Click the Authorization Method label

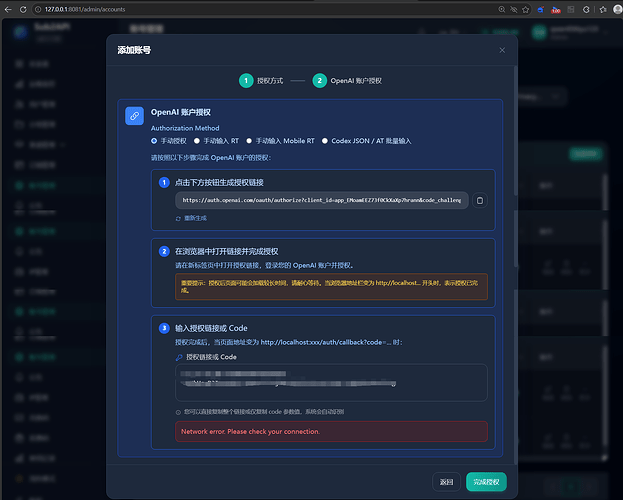pos(185,128)
